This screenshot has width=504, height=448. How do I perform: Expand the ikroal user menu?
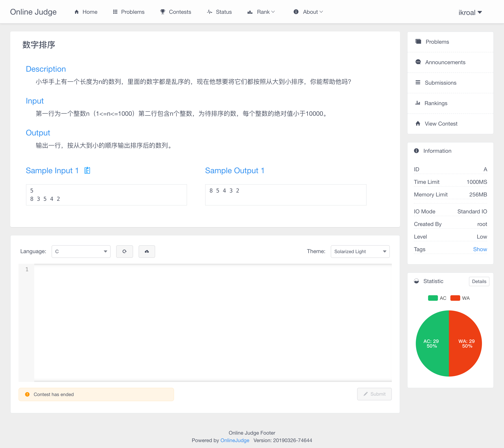coord(470,12)
